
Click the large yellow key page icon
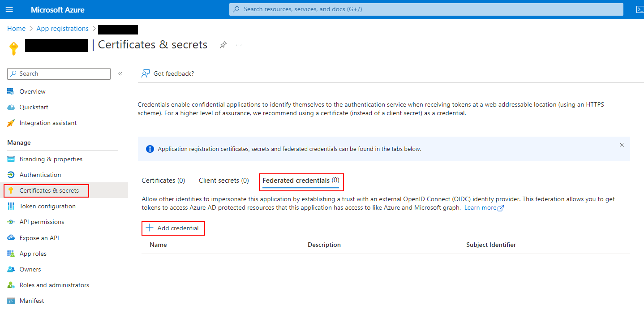pos(13,48)
